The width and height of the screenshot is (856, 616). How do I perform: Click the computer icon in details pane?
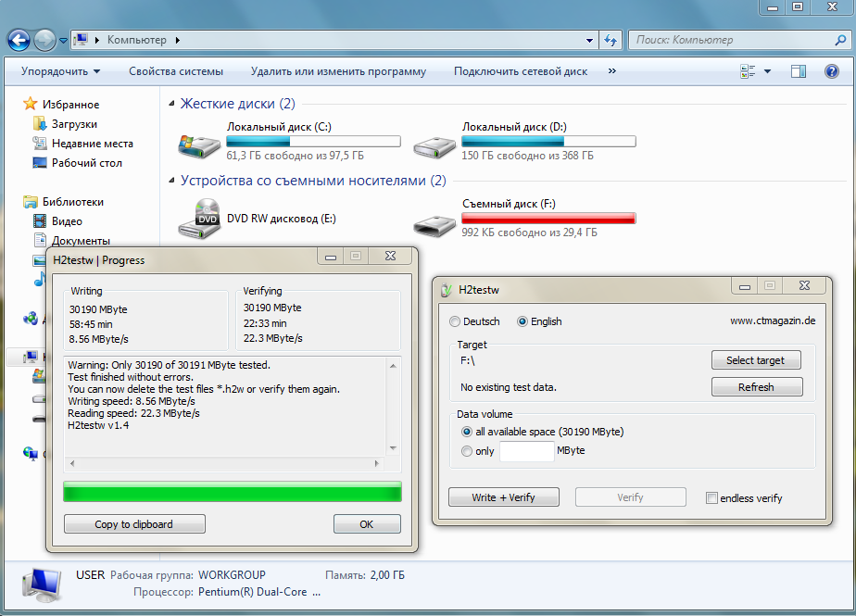(x=42, y=585)
